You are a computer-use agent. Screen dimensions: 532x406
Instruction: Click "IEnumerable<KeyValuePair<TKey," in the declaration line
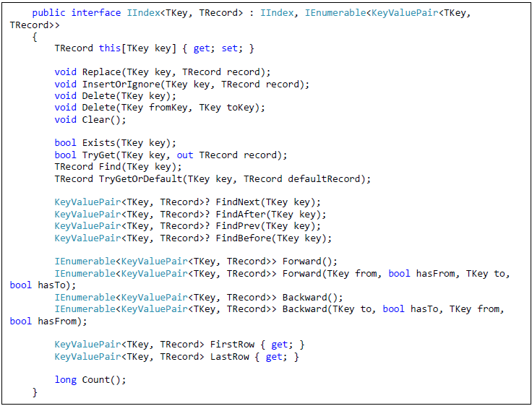[x=388, y=13]
